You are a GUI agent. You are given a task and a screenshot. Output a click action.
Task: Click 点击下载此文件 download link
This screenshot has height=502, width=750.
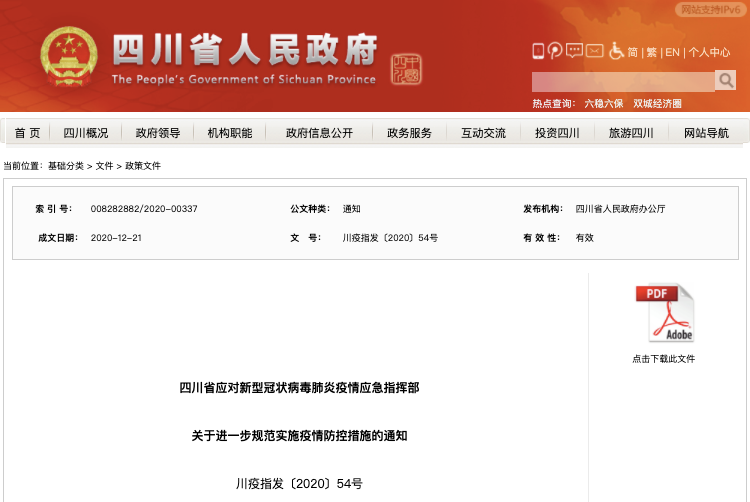tap(663, 359)
